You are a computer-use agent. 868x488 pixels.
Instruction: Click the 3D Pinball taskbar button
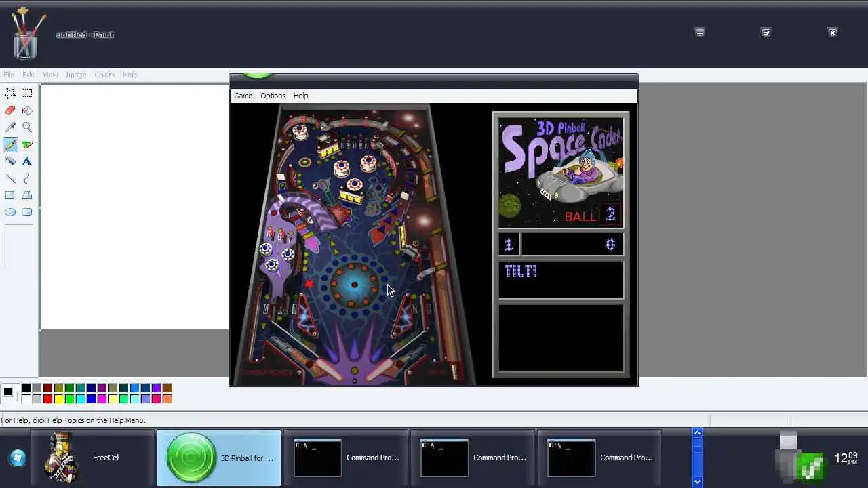coord(219,458)
